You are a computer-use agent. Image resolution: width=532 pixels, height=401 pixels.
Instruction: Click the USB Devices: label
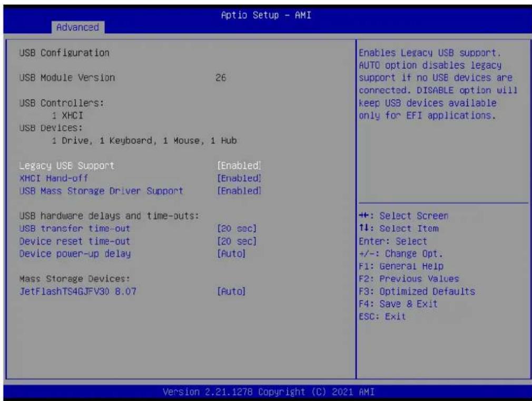51,128
